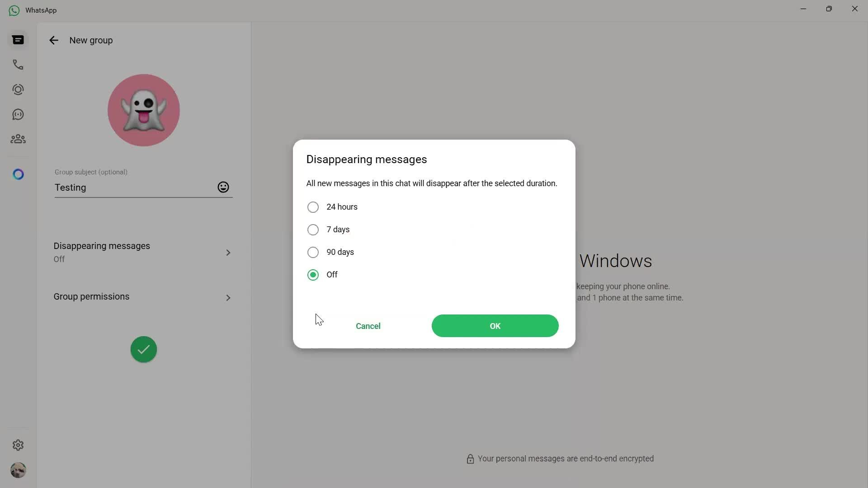Image resolution: width=868 pixels, height=488 pixels.
Task: Open WhatsApp Settings
Action: (x=18, y=445)
